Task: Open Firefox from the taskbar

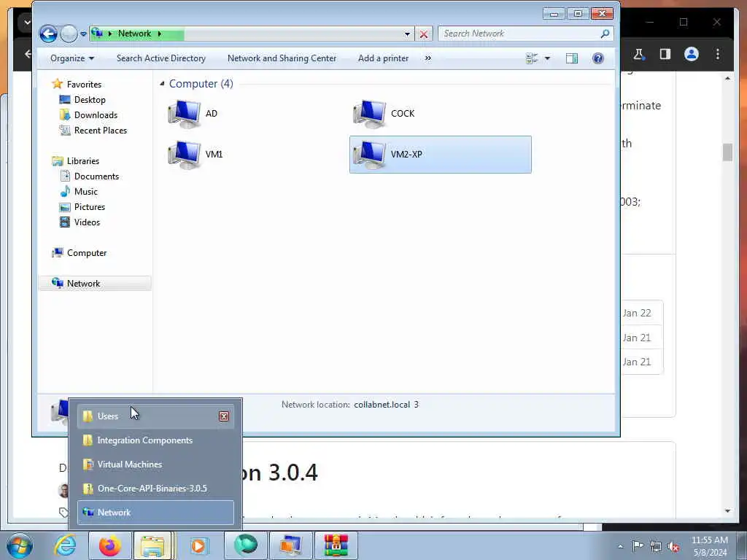Action: [x=109, y=545]
